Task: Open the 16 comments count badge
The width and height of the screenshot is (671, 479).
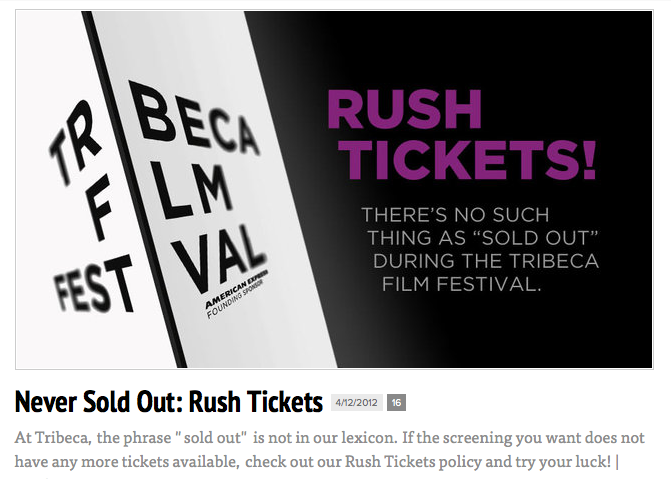Action: [397, 403]
